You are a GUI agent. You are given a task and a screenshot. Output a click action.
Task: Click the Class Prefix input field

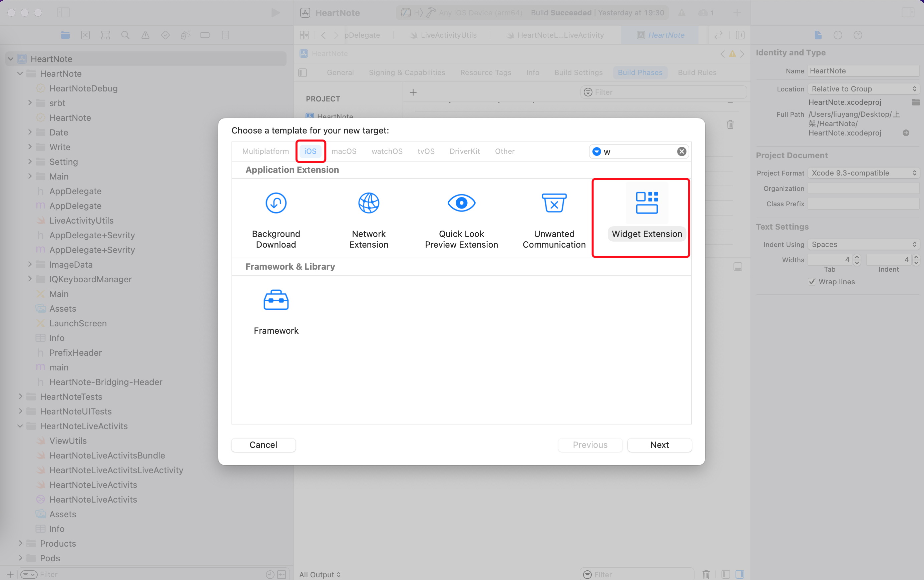click(863, 204)
